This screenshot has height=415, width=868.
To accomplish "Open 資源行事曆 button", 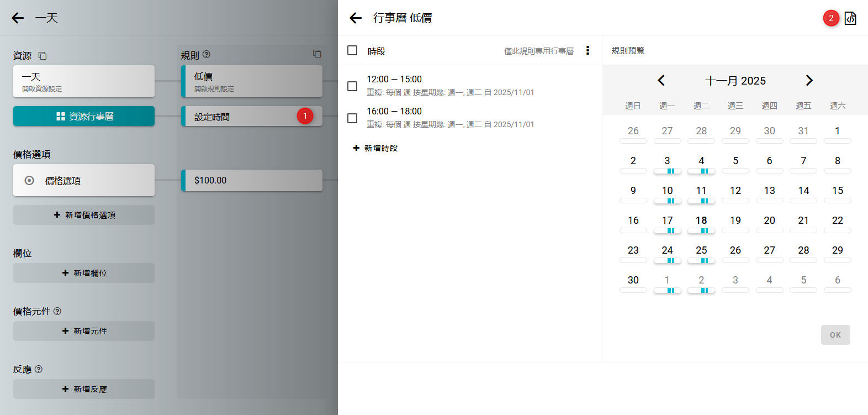I will pyautogui.click(x=84, y=117).
